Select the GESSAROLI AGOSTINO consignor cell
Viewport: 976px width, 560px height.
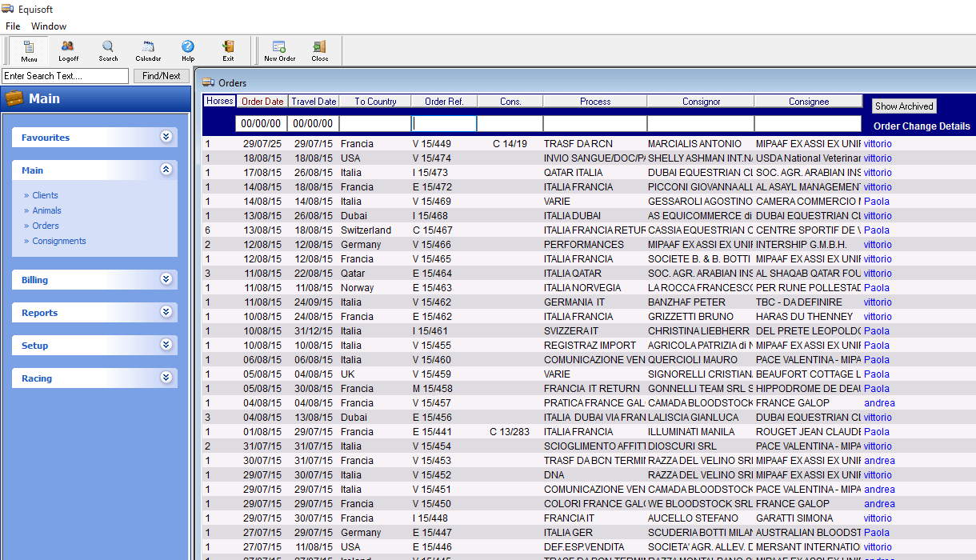pos(700,202)
